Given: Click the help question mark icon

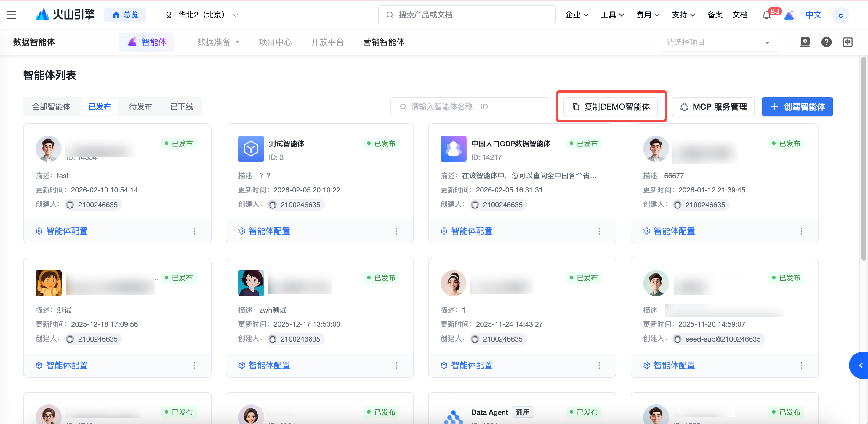Looking at the screenshot, I should 826,42.
